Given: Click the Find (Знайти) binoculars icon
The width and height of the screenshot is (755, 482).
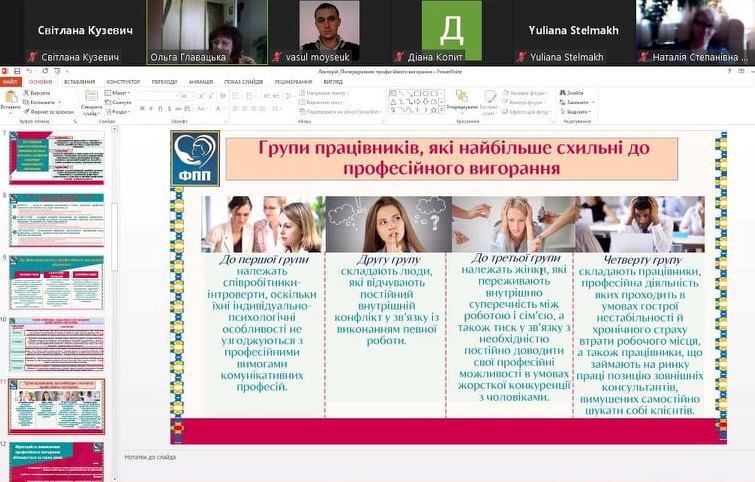Looking at the screenshot, I should (x=562, y=92).
